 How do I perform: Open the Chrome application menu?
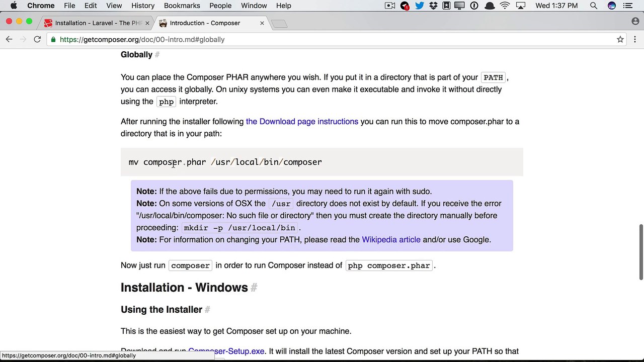tap(41, 6)
